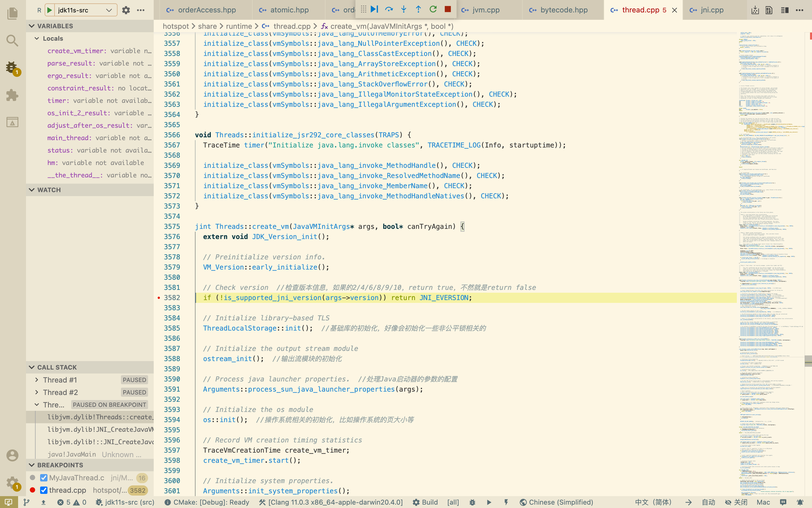812x508 pixels.
Task: Collapse the Locals scope
Action: point(90,38)
